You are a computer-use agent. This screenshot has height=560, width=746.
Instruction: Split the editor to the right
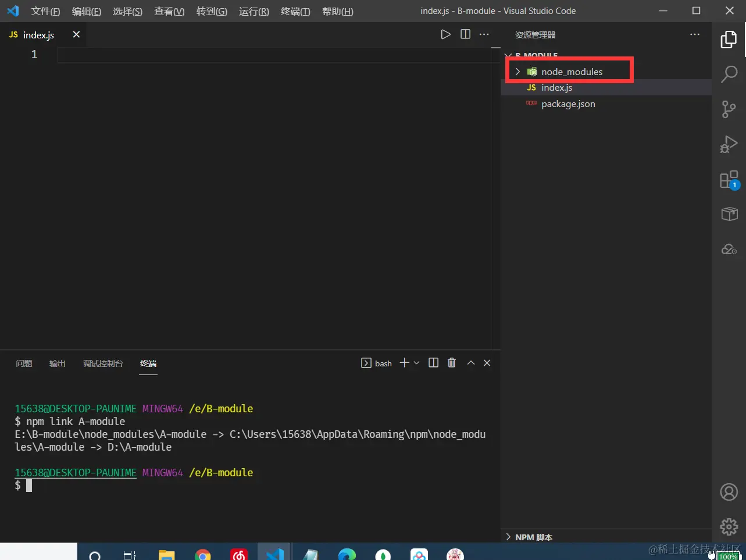point(465,34)
